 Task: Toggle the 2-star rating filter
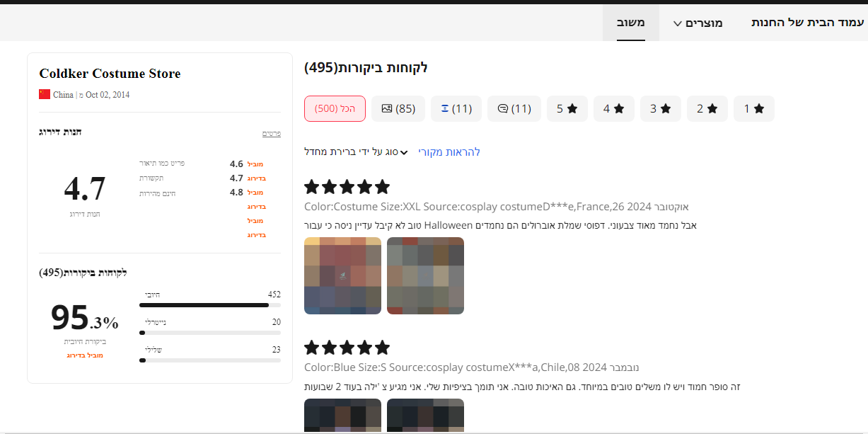click(707, 108)
